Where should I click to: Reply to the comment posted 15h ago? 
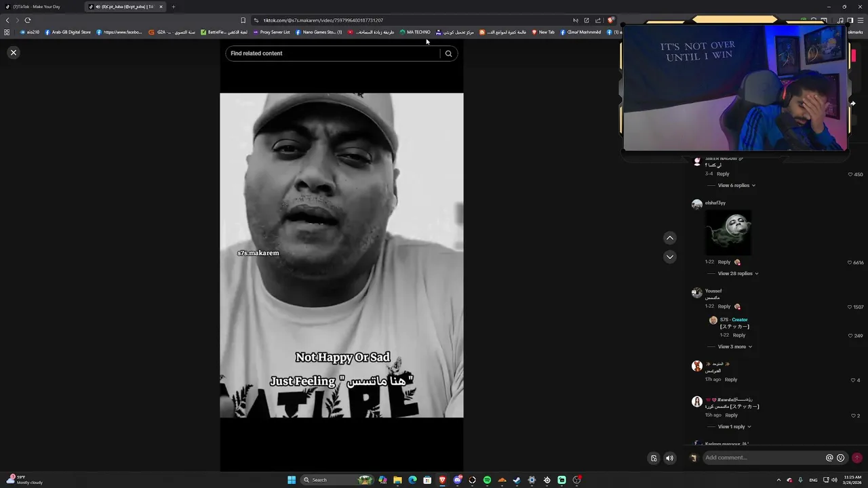731,415
